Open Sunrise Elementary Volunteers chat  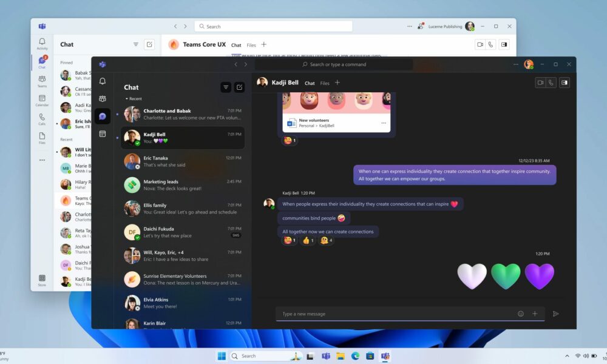183,279
